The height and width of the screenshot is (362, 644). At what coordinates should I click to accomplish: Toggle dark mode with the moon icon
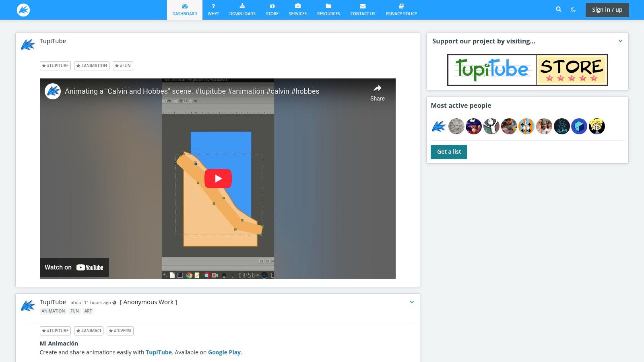[573, 10]
